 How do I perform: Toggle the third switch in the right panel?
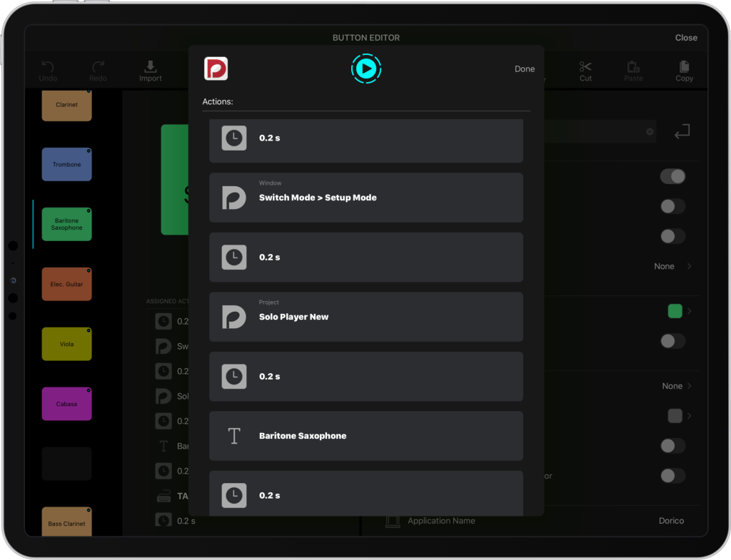pyautogui.click(x=672, y=236)
